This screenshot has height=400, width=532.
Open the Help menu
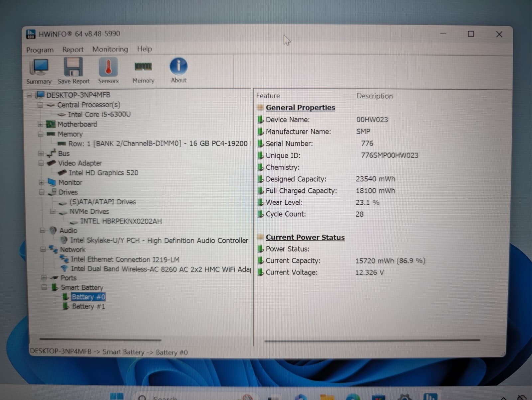(144, 49)
